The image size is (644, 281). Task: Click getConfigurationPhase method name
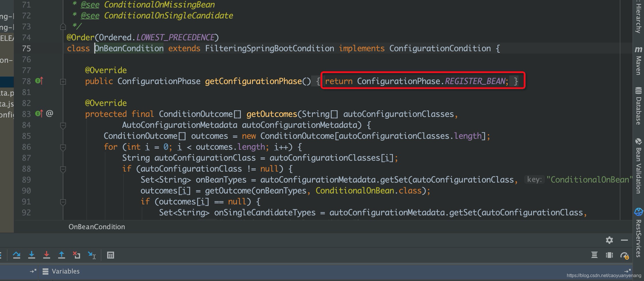(253, 81)
